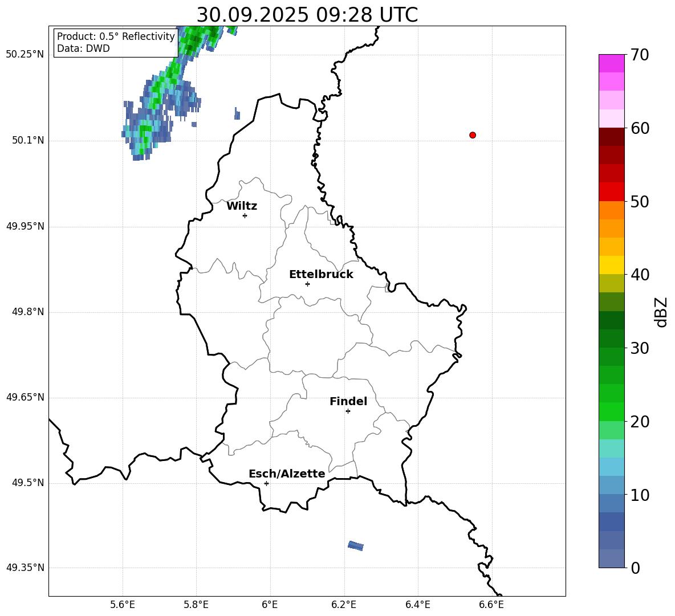Image resolution: width=675 pixels, height=616 pixels.
Task: Click the red radar site dot
Action: coord(473,135)
